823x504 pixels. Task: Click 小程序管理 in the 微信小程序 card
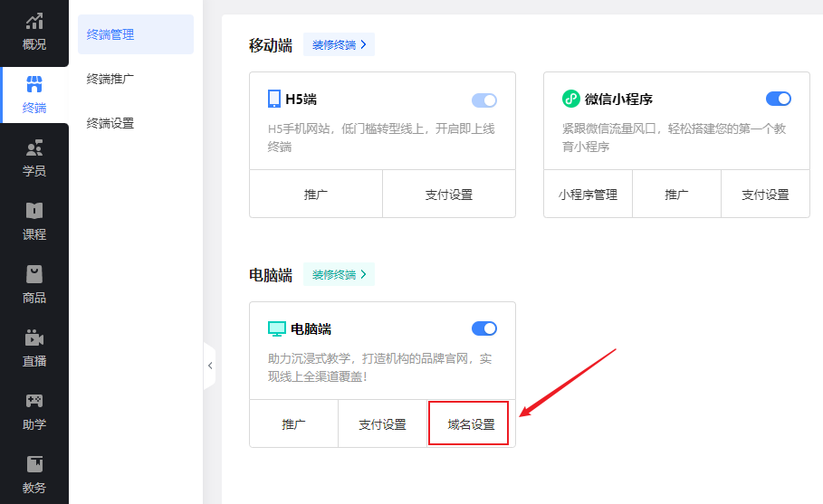point(588,195)
